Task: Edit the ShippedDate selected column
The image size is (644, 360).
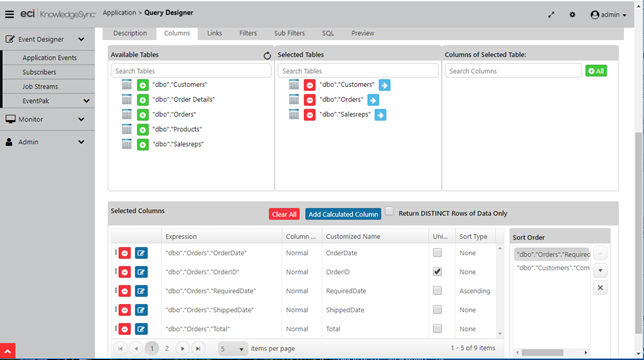Action: (x=141, y=310)
